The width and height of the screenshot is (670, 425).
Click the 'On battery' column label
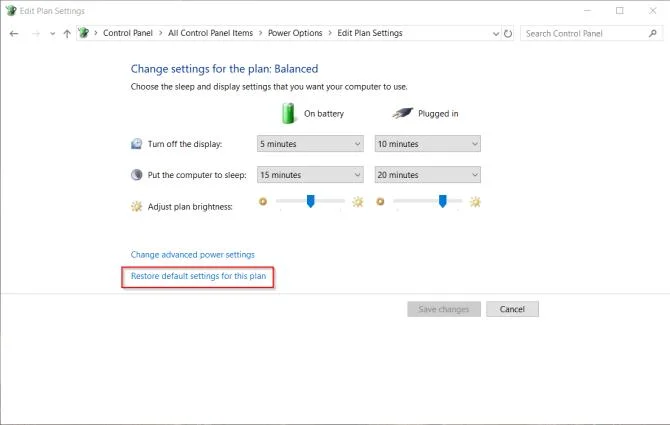click(x=324, y=114)
